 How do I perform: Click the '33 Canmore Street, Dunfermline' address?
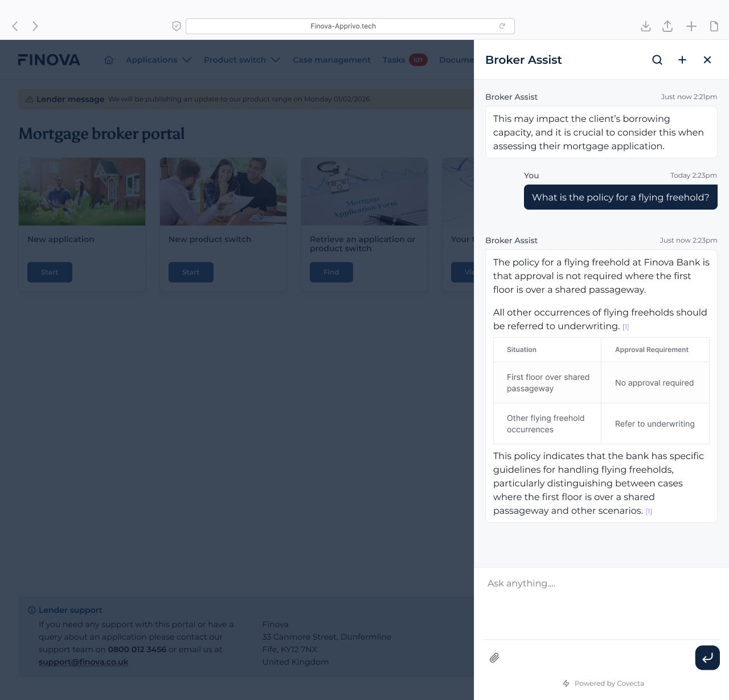(327, 637)
